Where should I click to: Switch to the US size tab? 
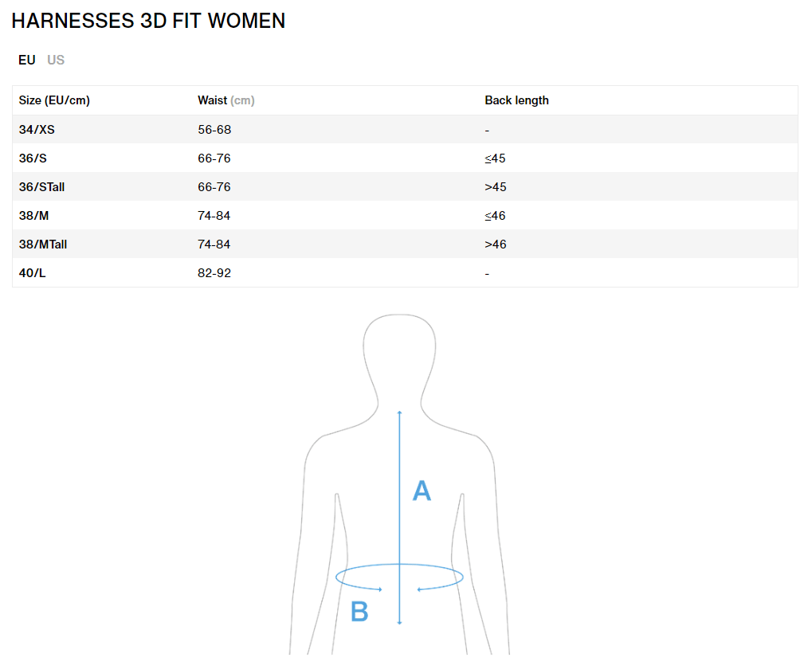coord(56,60)
